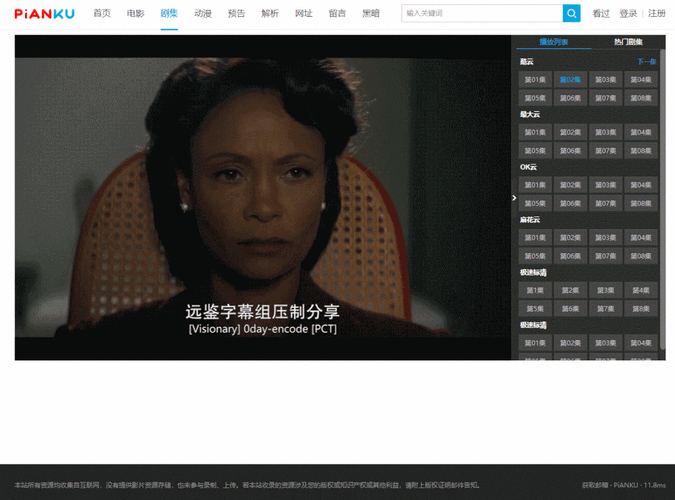Click the PiANKU logo
The width and height of the screenshot is (675, 500).
[x=44, y=14]
